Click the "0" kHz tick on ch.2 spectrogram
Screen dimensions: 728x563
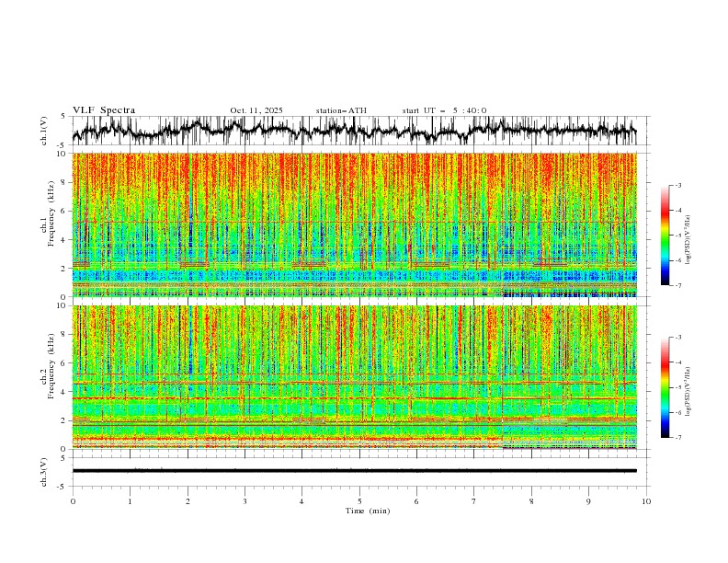(65, 449)
